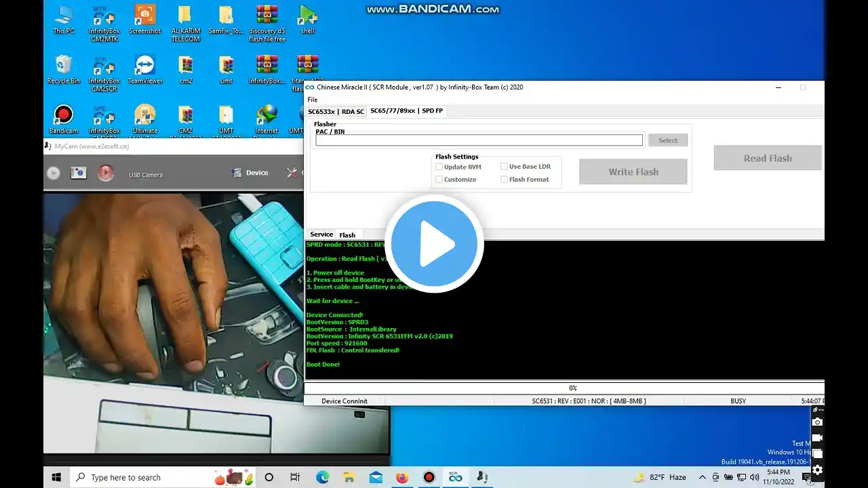Open the Ultimate Multi Tool desktop shortcut
868x488 pixels.
(144, 119)
